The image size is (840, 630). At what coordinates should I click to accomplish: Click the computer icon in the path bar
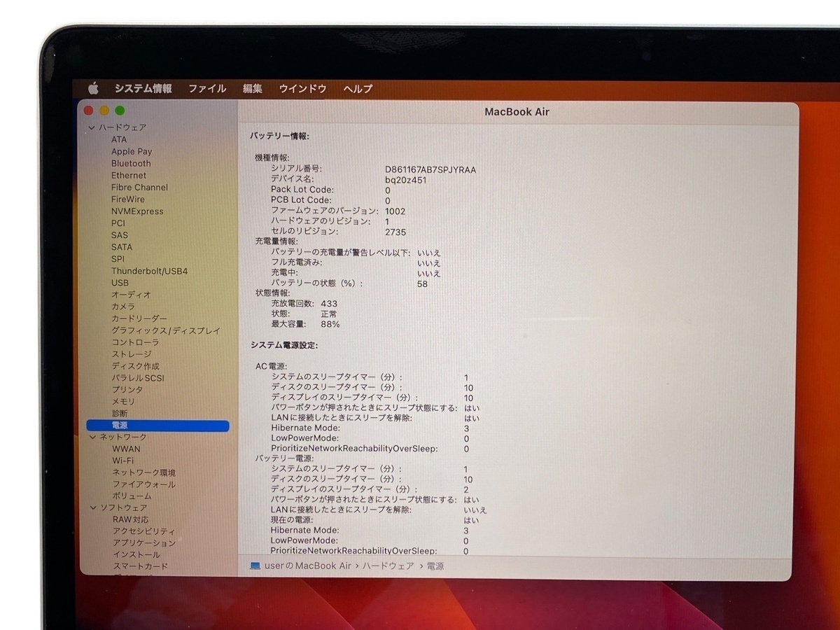coord(255,566)
